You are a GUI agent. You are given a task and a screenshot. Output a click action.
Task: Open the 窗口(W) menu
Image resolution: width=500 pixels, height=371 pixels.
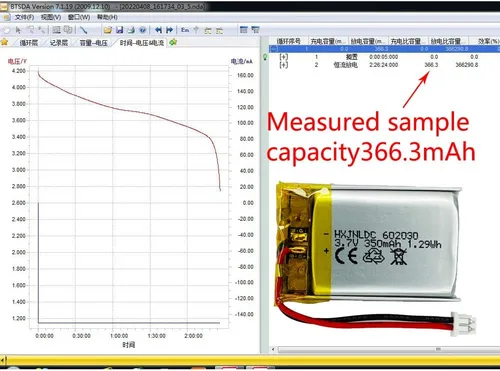[79, 17]
